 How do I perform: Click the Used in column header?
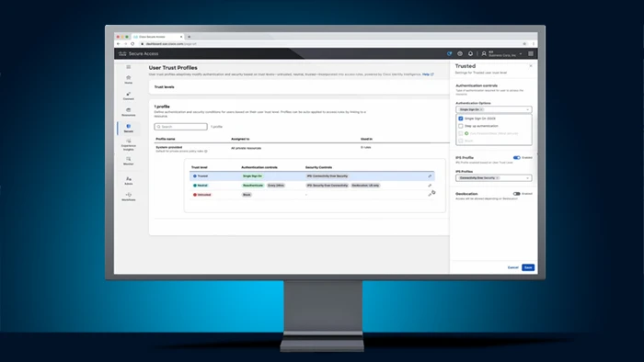click(x=366, y=139)
